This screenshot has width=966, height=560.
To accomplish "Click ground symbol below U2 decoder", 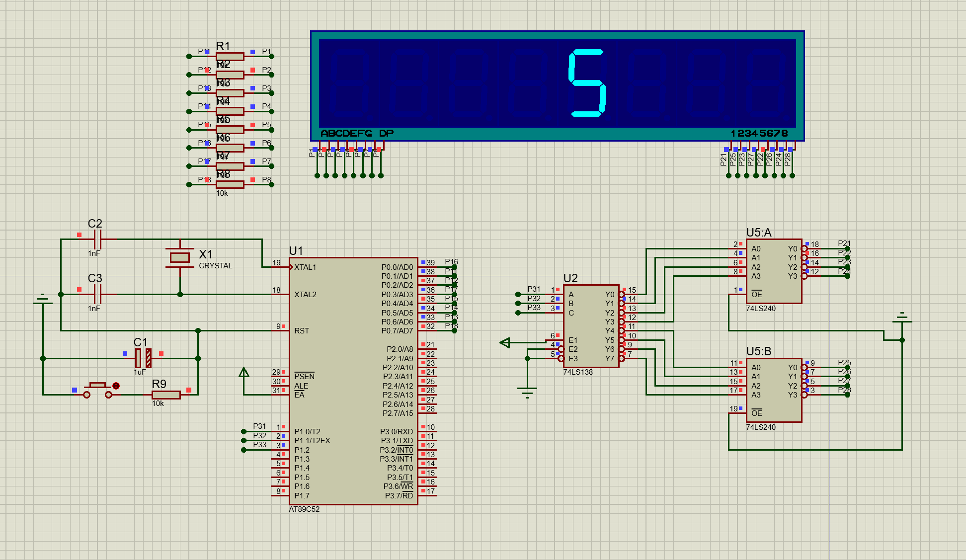I will click(527, 393).
